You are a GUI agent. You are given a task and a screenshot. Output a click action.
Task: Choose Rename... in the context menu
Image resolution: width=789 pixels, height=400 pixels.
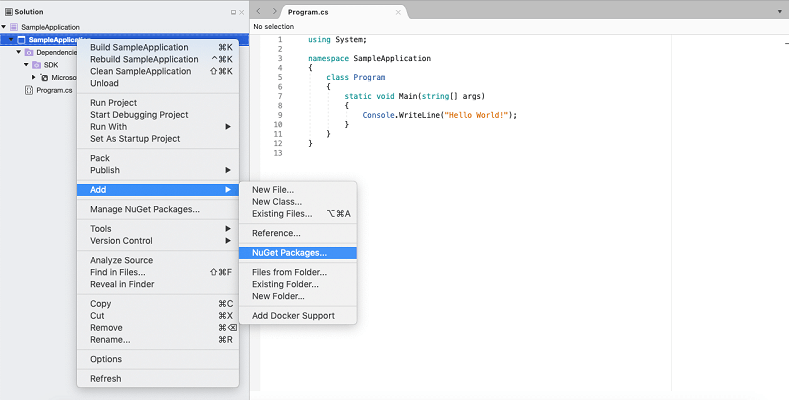(x=157, y=340)
